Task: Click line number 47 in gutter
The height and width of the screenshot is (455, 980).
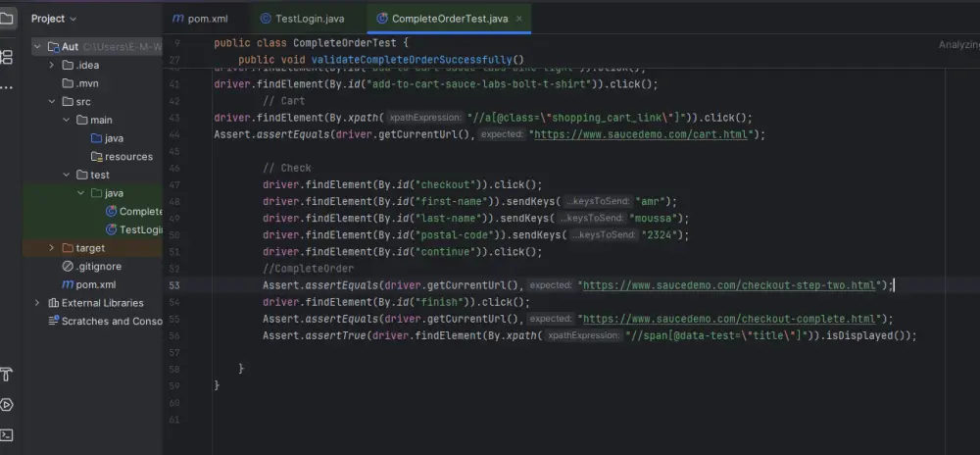Action: click(174, 185)
